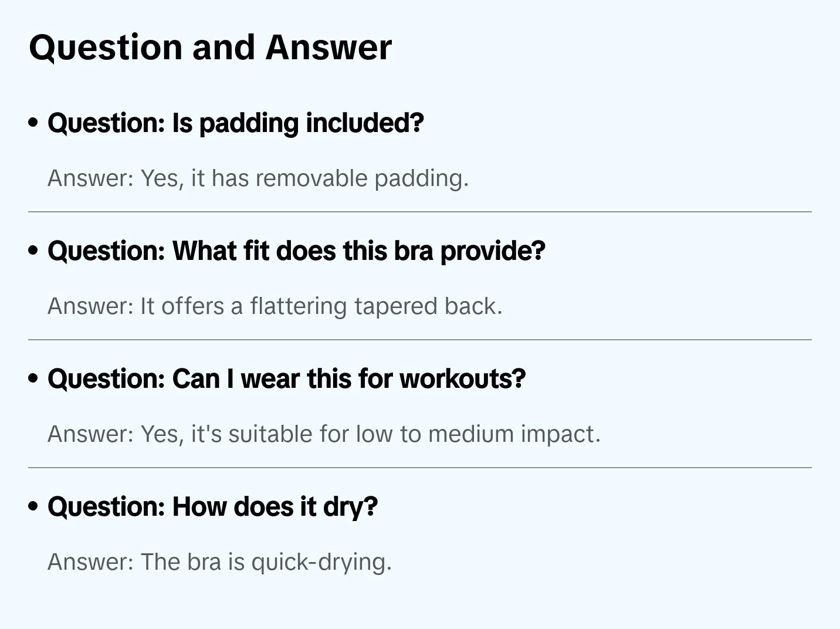Click the low to medium impact answer
840x629 pixels.
[324, 434]
